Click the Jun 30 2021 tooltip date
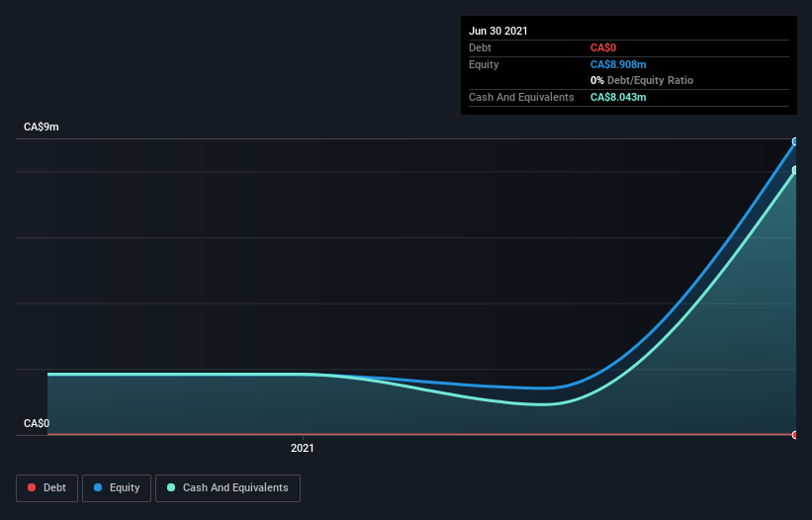 click(498, 31)
